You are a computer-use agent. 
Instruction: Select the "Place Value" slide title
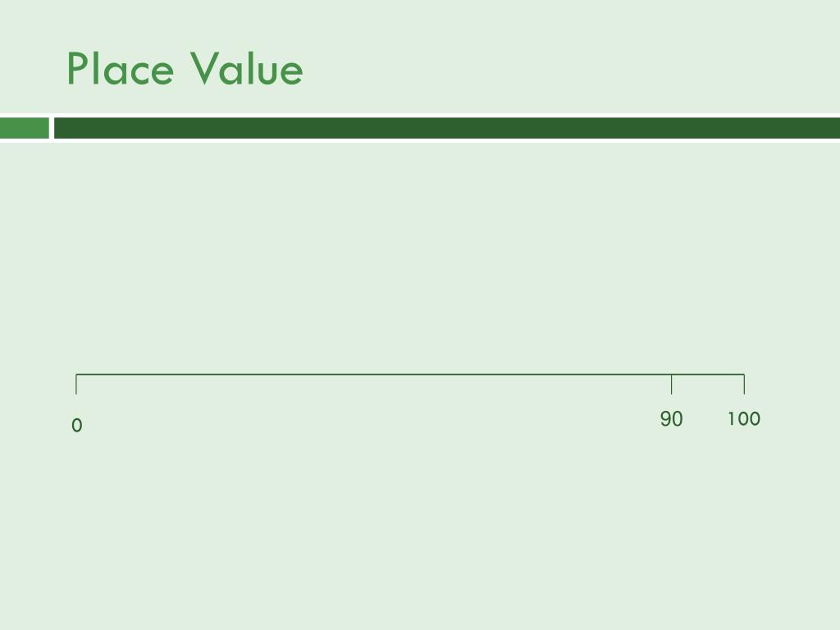point(185,68)
